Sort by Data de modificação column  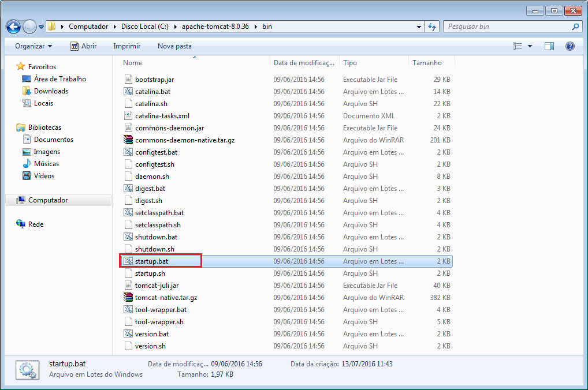pos(304,62)
